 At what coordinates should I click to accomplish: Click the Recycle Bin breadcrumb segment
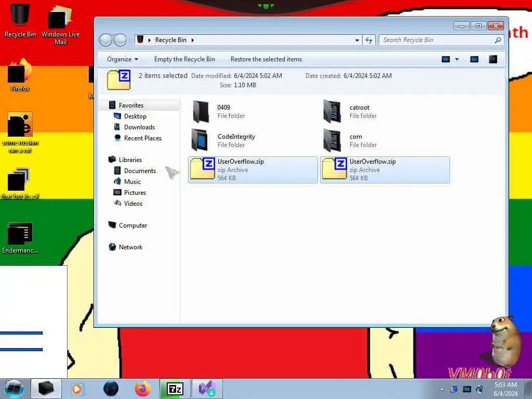point(171,40)
